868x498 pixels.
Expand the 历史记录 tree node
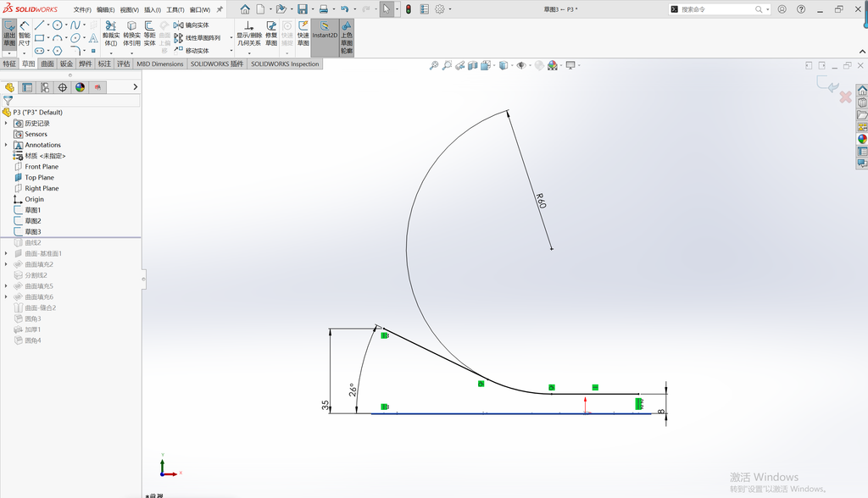tap(6, 124)
